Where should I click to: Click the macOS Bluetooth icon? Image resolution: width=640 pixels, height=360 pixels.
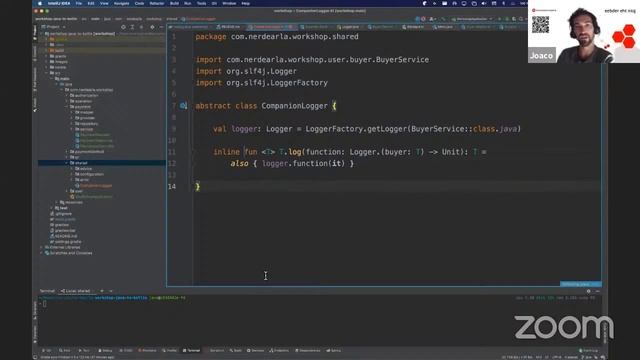pyautogui.click(x=504, y=3)
